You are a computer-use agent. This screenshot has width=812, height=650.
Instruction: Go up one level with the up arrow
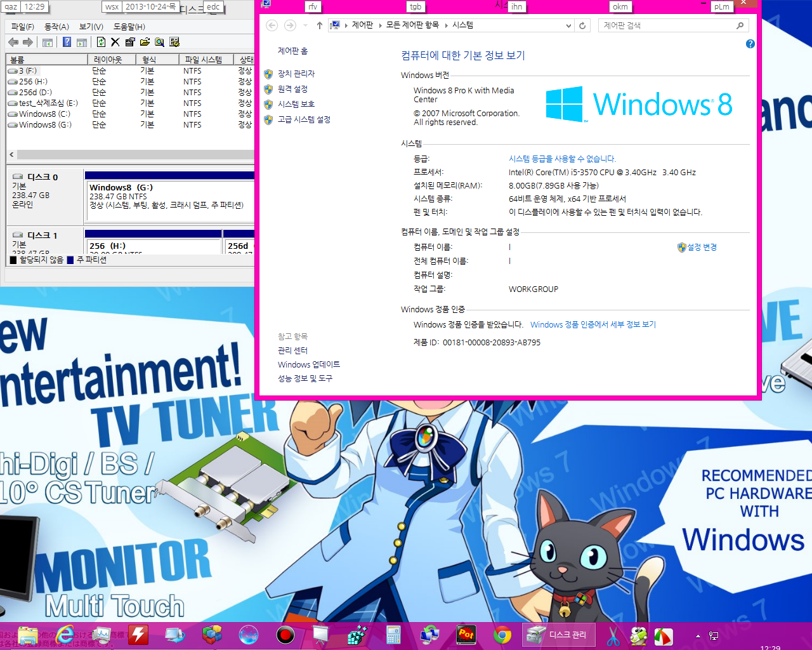click(x=319, y=25)
